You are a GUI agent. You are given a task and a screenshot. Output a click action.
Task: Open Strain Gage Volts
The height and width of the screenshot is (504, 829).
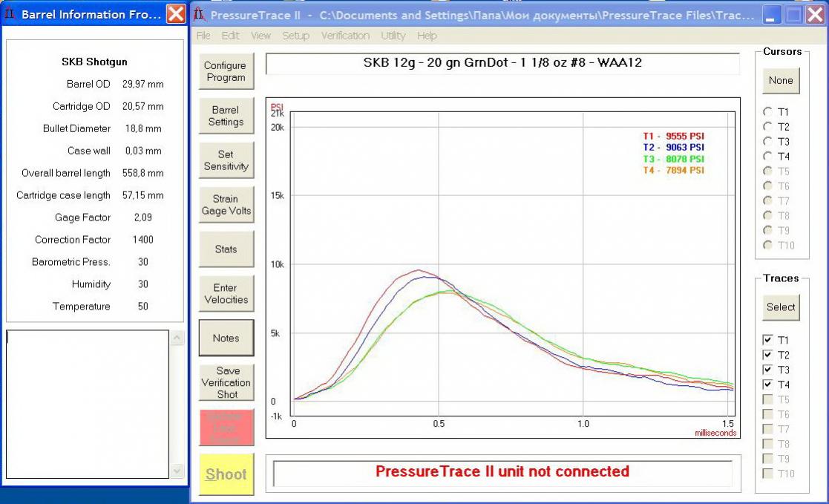[226, 205]
